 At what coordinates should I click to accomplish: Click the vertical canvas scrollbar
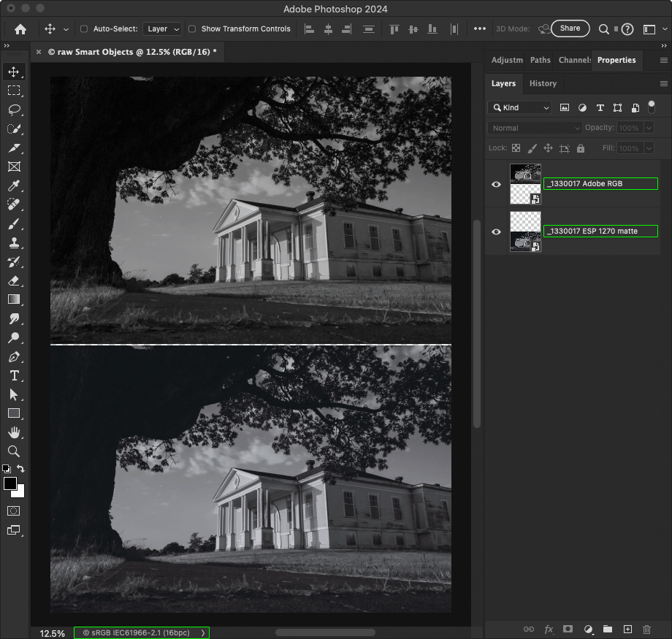pyautogui.click(x=476, y=324)
